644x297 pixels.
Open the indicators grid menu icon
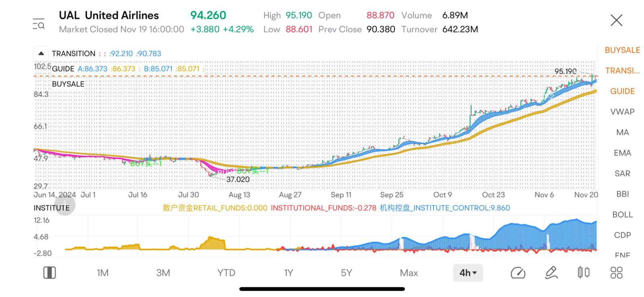(x=616, y=273)
